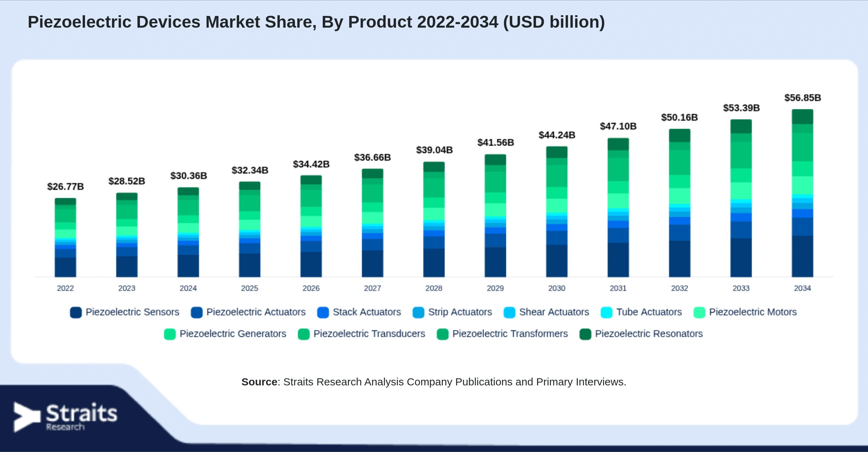Image resolution: width=868 pixels, height=452 pixels.
Task: Click the $47.10B value label
Action: point(618,126)
